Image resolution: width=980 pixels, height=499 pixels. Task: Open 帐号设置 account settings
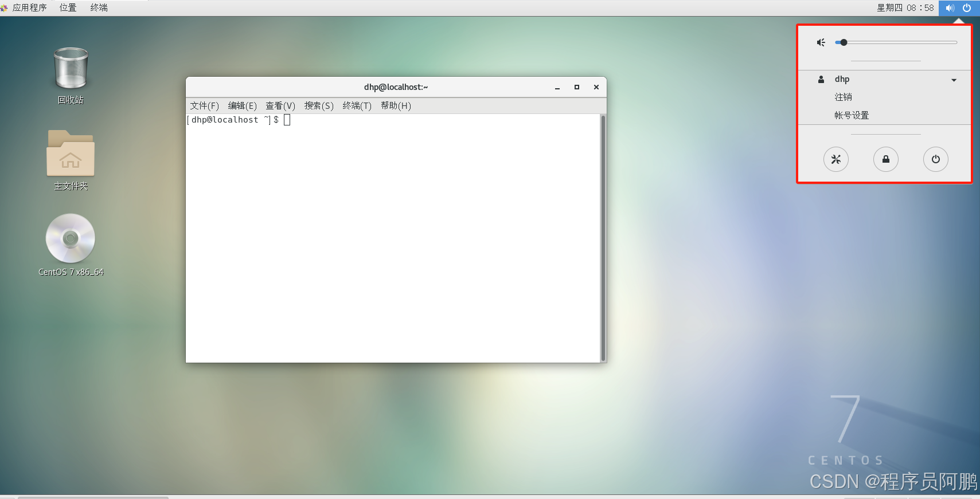(x=852, y=115)
